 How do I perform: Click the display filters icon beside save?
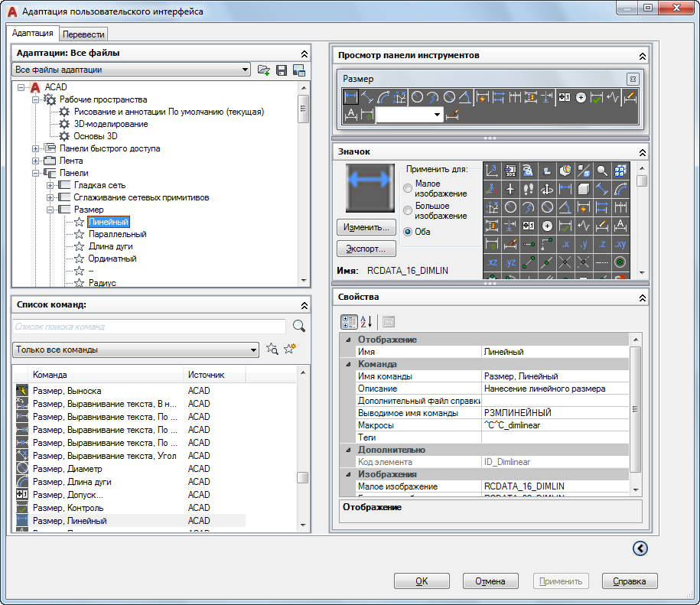[x=298, y=70]
